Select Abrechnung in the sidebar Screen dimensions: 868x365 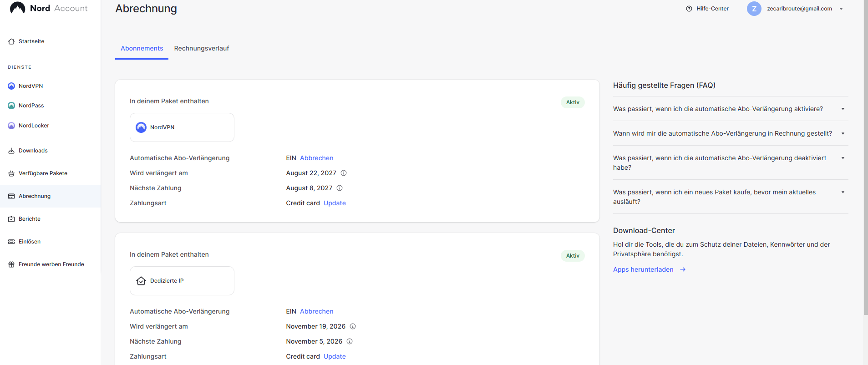tap(50, 196)
